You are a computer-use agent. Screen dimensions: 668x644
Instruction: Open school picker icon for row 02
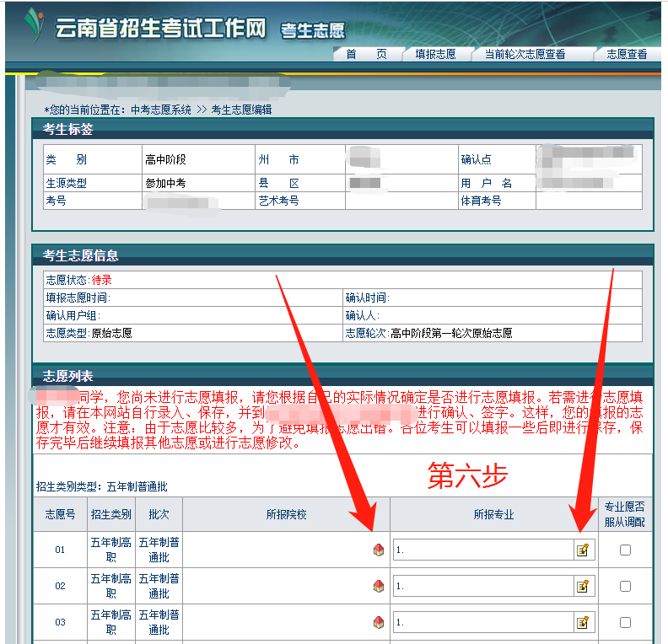379,587
